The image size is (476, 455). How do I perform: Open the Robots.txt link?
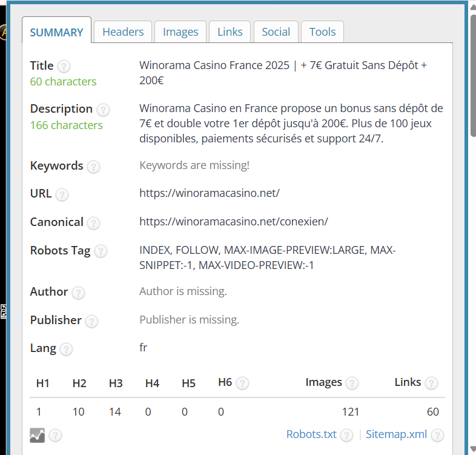tap(311, 434)
